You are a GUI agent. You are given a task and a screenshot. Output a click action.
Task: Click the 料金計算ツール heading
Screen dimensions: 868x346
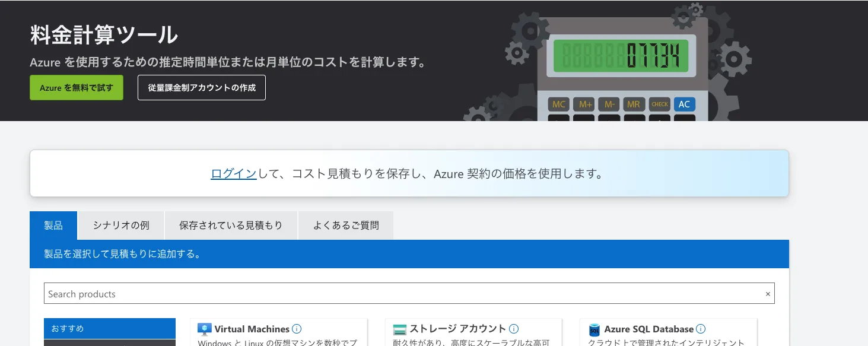pos(104,35)
